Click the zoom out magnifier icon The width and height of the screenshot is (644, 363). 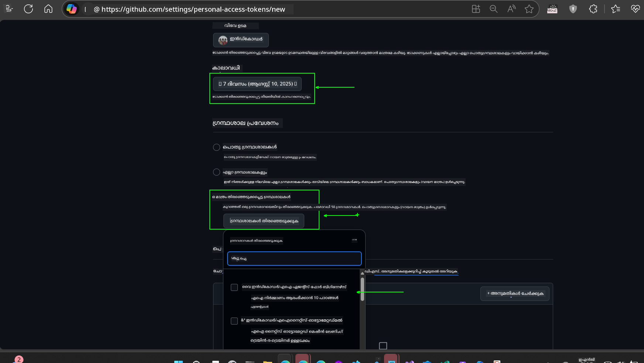tap(493, 9)
